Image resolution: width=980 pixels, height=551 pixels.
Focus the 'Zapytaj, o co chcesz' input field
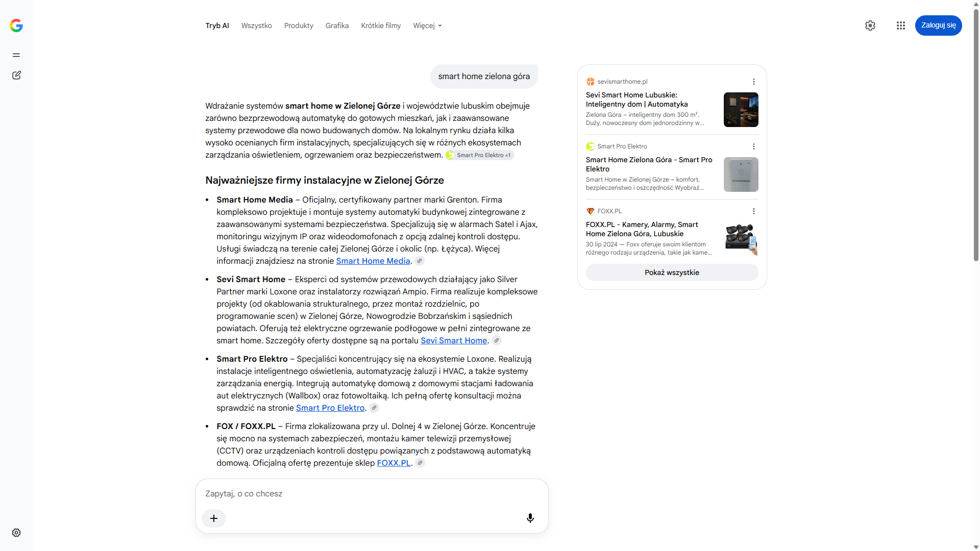coord(372,494)
